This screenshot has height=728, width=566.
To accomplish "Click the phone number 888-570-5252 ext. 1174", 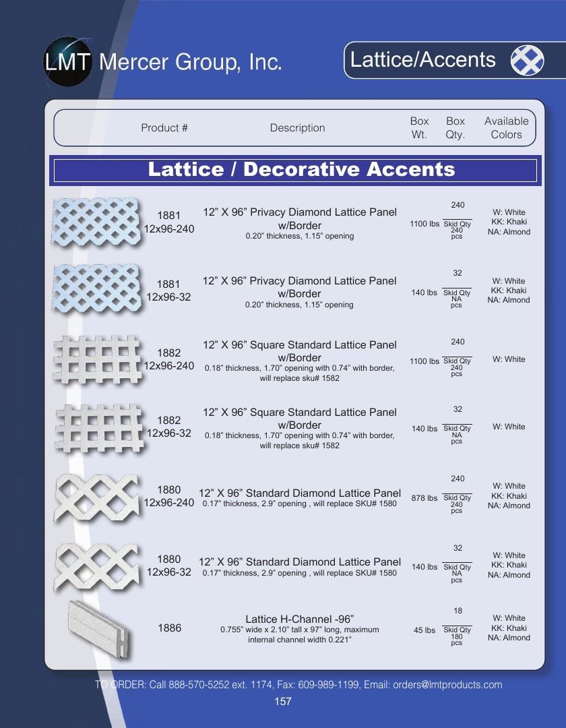I will pyautogui.click(x=221, y=685).
